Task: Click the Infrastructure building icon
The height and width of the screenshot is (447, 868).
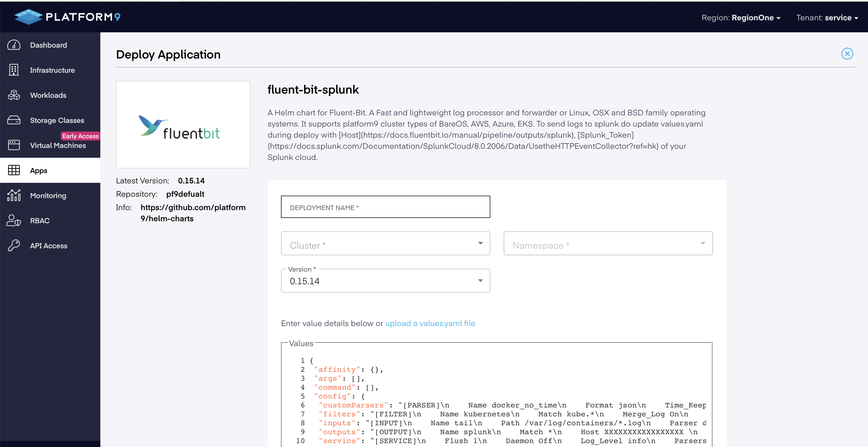Action: click(14, 70)
